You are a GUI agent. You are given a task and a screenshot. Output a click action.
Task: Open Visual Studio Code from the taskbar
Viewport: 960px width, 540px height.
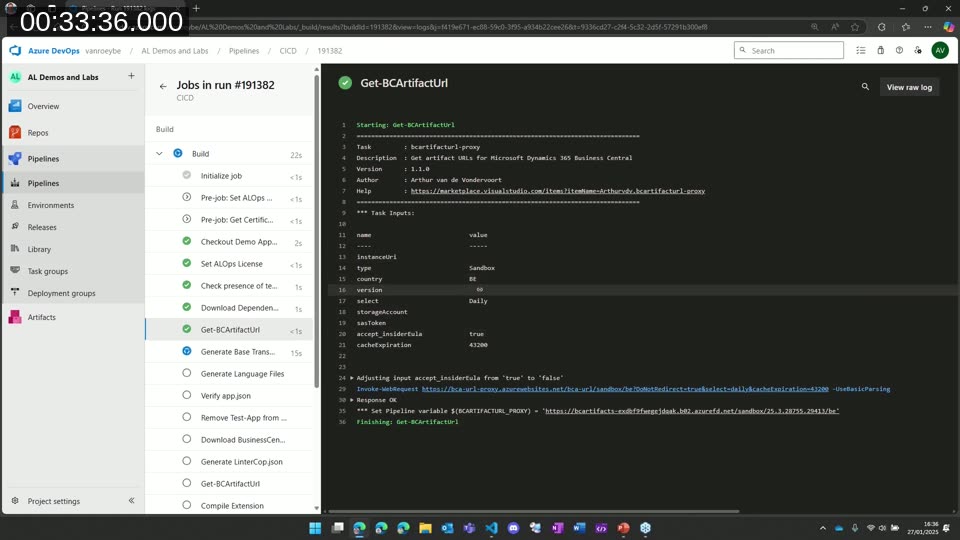(491, 528)
